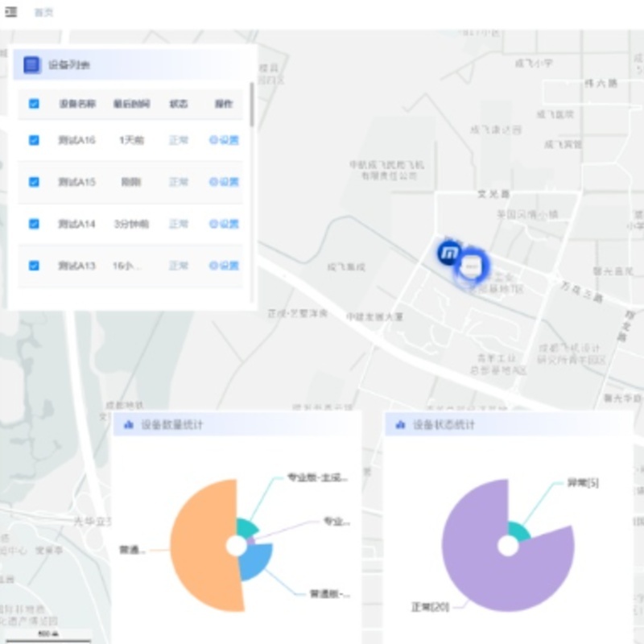644x644 pixels.
Task: Select the 测试A15 device name
Action: tap(76, 182)
